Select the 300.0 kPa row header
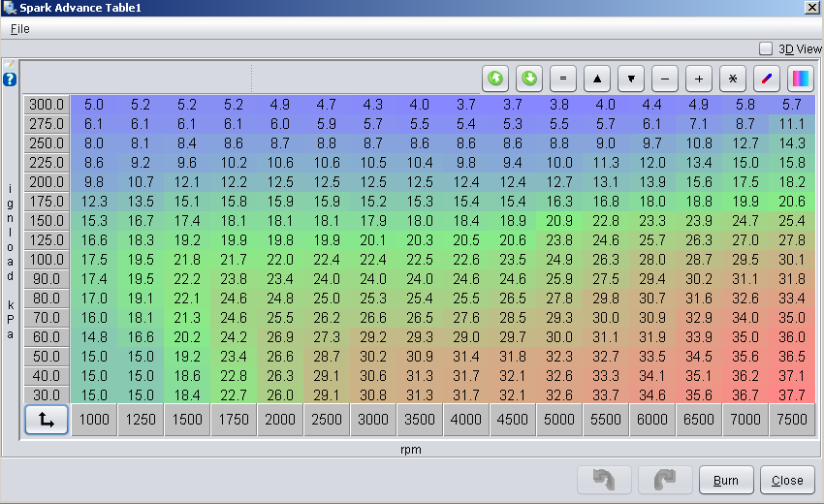Viewport: 824px width, 504px height. tap(46, 105)
